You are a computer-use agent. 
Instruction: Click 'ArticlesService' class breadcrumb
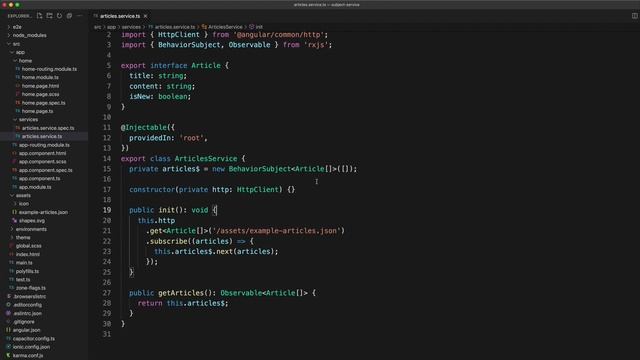225,27
